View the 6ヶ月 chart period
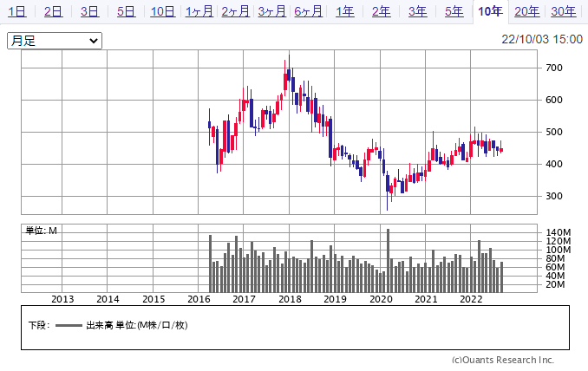This screenshot has width=588, height=371. (308, 11)
